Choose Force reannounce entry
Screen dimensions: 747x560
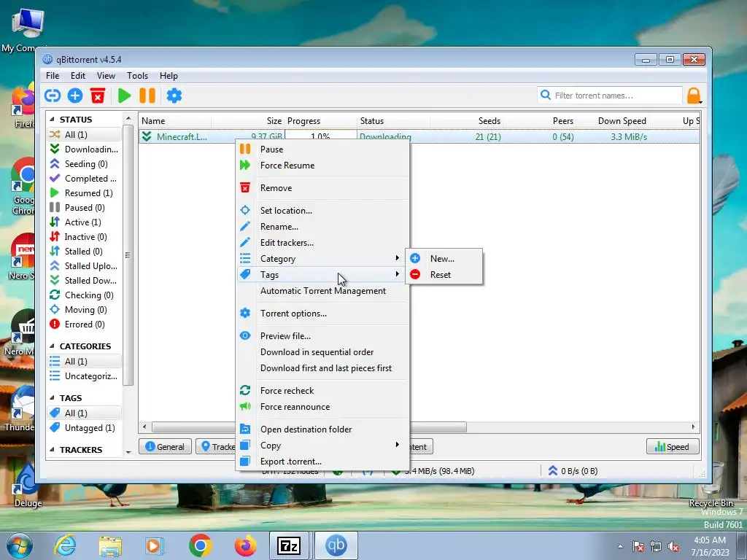click(x=322, y=407)
